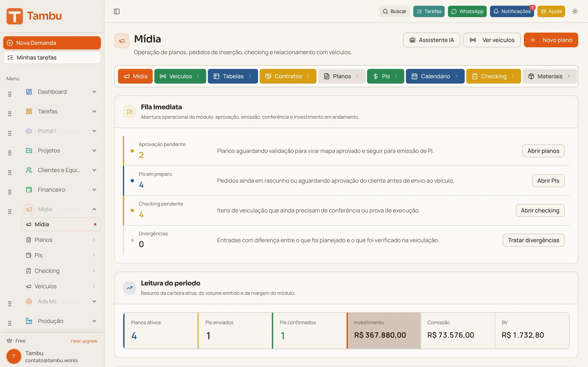Open the Veículos module tab
This screenshot has height=367, width=588.
[180, 76]
